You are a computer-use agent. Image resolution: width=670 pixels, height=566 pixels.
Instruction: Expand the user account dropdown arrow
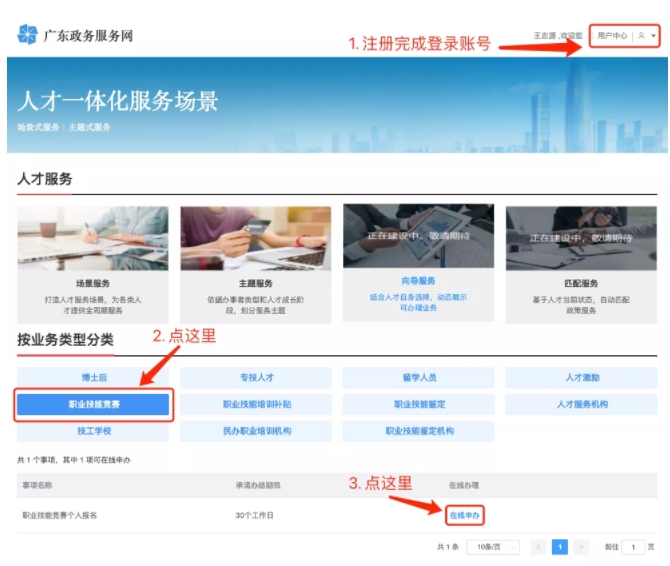coord(654,36)
